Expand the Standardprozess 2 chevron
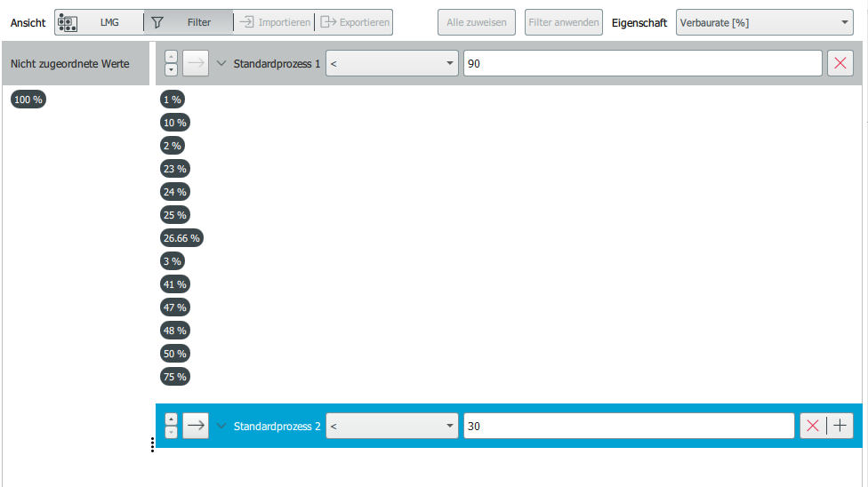868x487 pixels. click(x=222, y=427)
